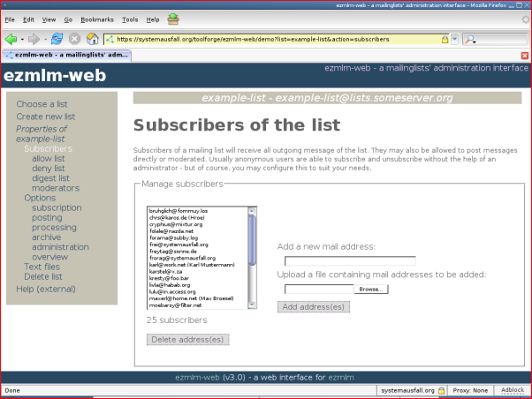This screenshot has height=399, width=532.
Task: Select subscriber cryphius@mixtur.org
Action: [198, 224]
